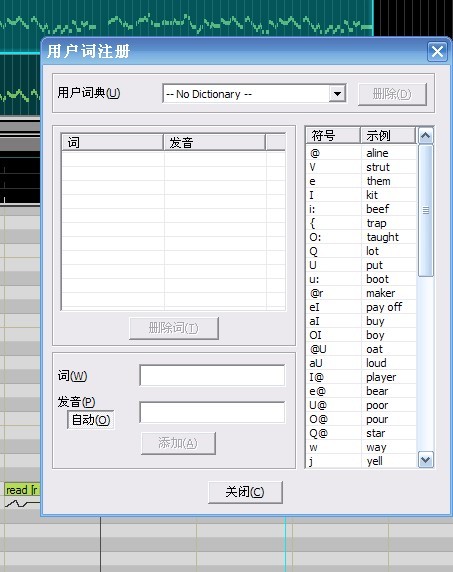Viewport: 453px width, 572px height.
Task: Select the 'O:' symbol row 'taught'
Action: 361,237
